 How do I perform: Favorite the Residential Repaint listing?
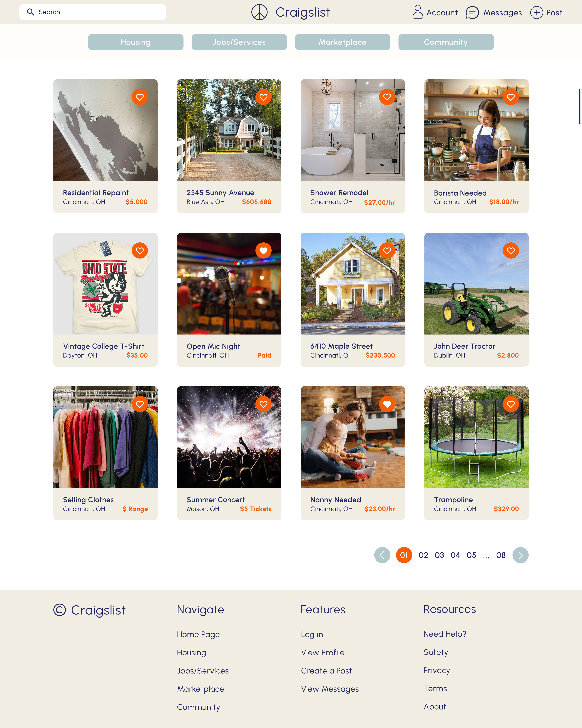tap(139, 97)
